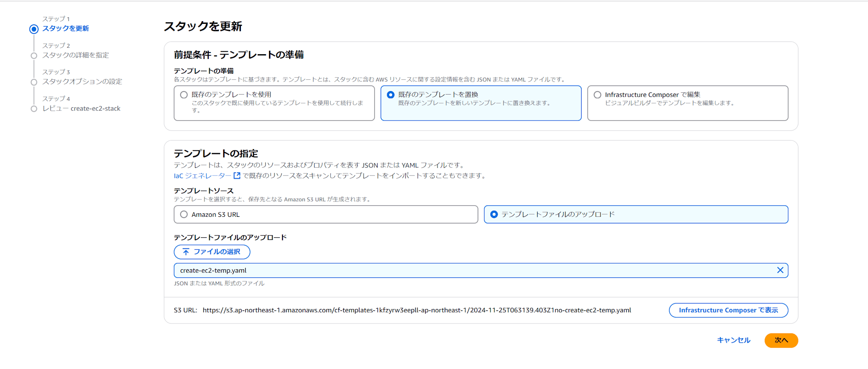Viewport: 868px width, 369px height.
Task: Select 既存のテンプレートを置換 radio option
Action: tap(391, 95)
